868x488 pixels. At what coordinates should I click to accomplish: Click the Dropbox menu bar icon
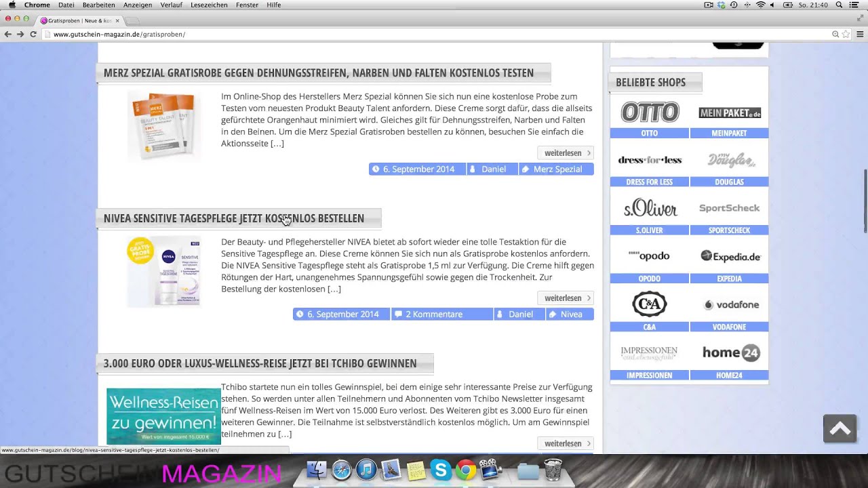point(722,5)
